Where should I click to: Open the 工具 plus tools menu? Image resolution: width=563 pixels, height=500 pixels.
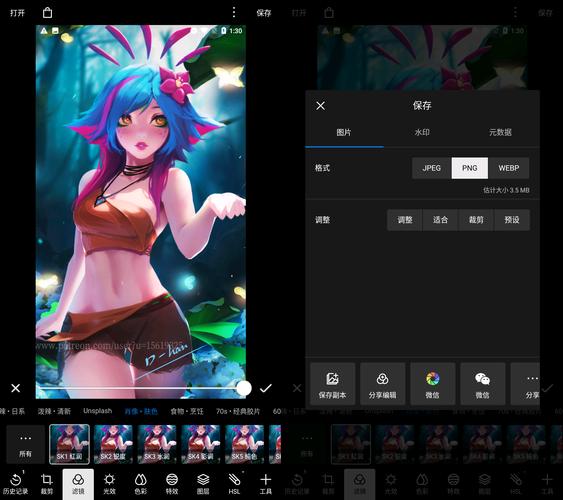pyautogui.click(x=265, y=484)
